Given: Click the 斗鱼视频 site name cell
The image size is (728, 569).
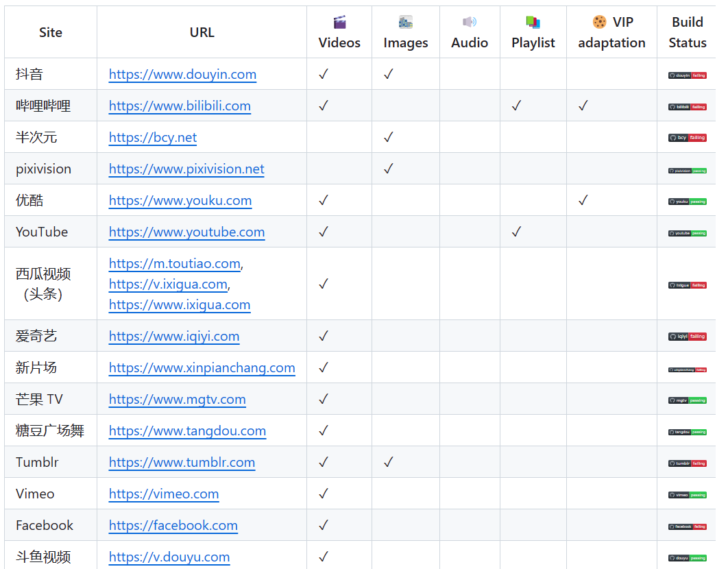Looking at the screenshot, I should pos(51,555).
